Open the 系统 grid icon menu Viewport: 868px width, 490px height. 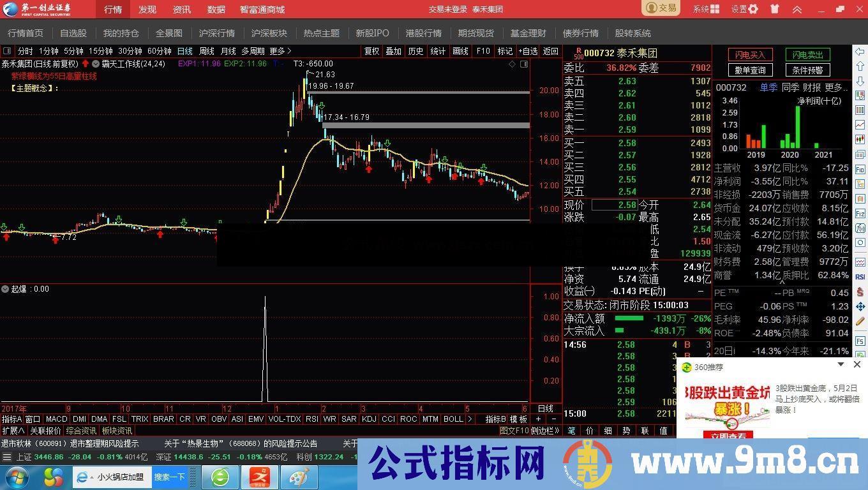point(715,9)
